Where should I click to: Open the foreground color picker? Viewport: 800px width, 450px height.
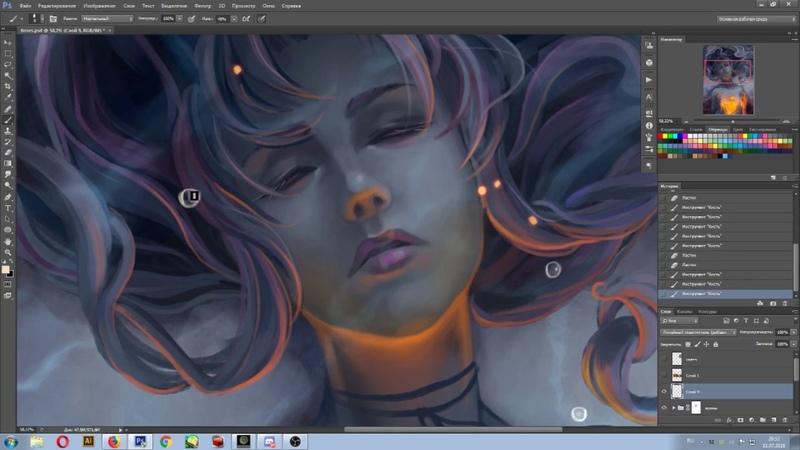pyautogui.click(x=5, y=269)
